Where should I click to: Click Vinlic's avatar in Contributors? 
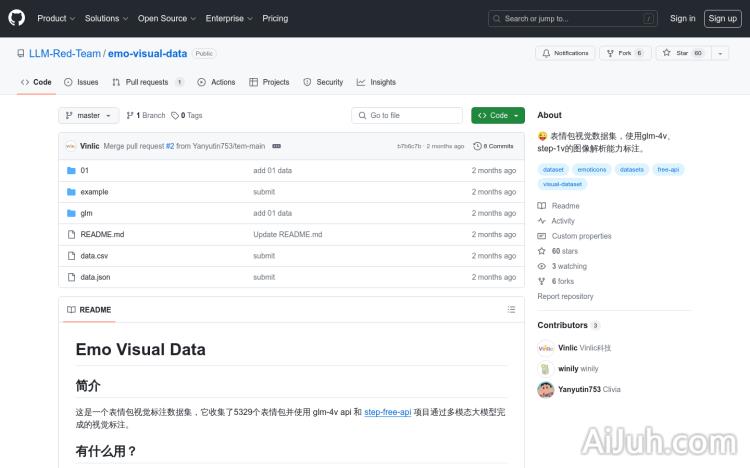[545, 348]
